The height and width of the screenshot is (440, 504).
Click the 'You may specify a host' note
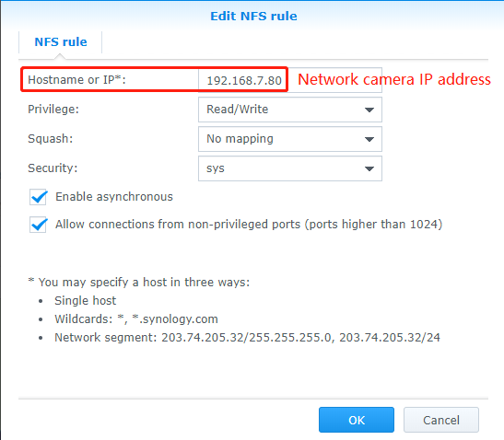pyautogui.click(x=139, y=282)
